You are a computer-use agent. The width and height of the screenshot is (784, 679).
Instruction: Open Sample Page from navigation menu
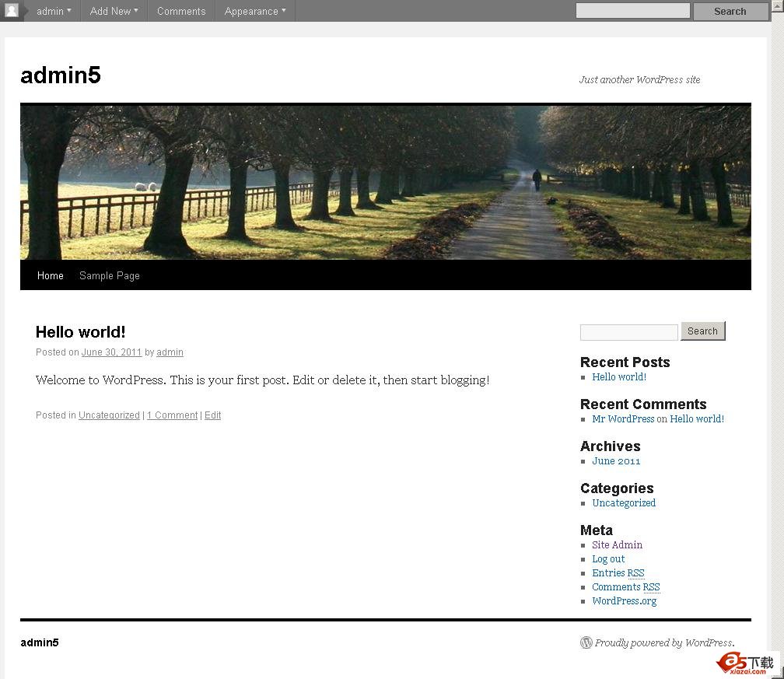pos(110,275)
